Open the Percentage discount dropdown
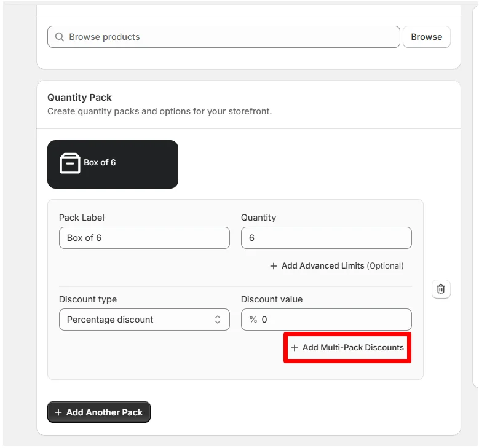The width and height of the screenshot is (479, 448). coord(144,320)
